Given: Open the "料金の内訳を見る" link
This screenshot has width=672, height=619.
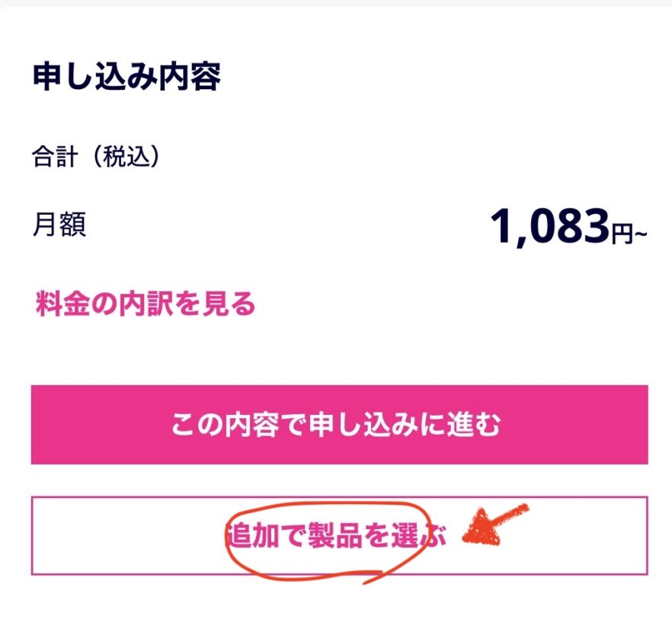Looking at the screenshot, I should (145, 305).
